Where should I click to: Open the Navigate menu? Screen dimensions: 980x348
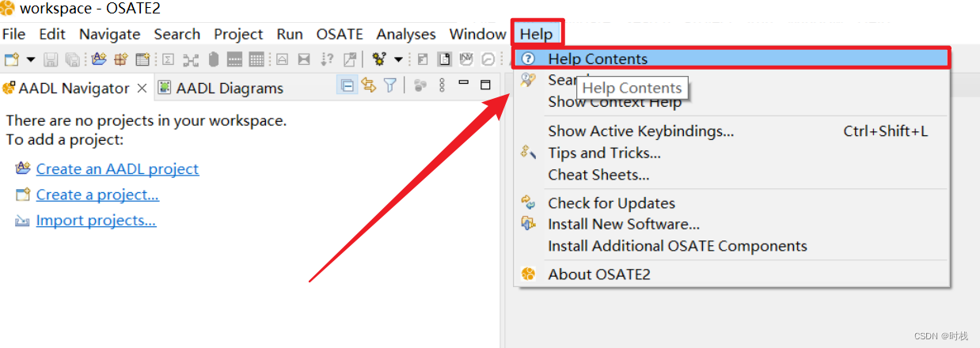[110, 34]
